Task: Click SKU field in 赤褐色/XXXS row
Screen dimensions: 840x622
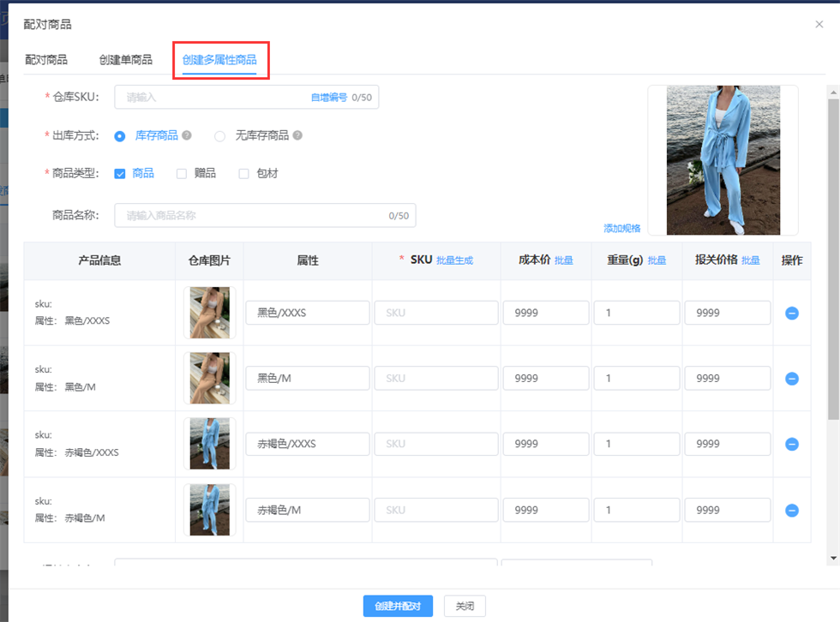Action: (x=436, y=444)
